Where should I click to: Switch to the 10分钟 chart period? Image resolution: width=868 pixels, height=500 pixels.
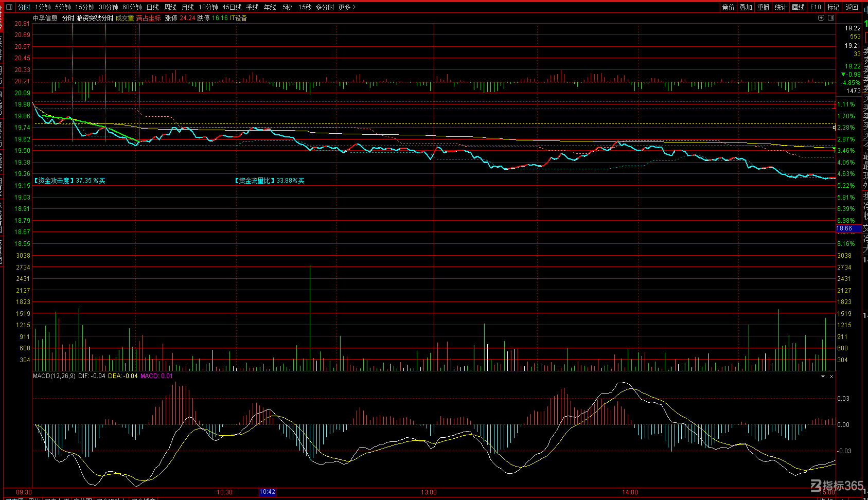(x=208, y=7)
